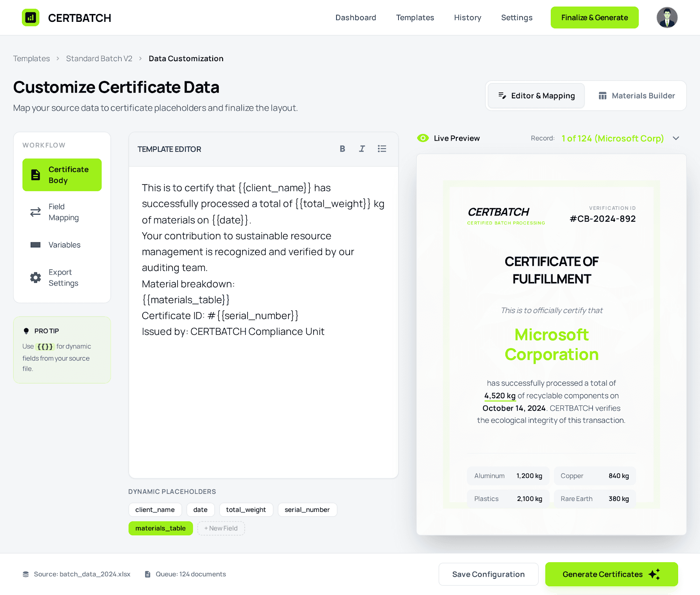Open Settings from the top navigation

tap(517, 17)
